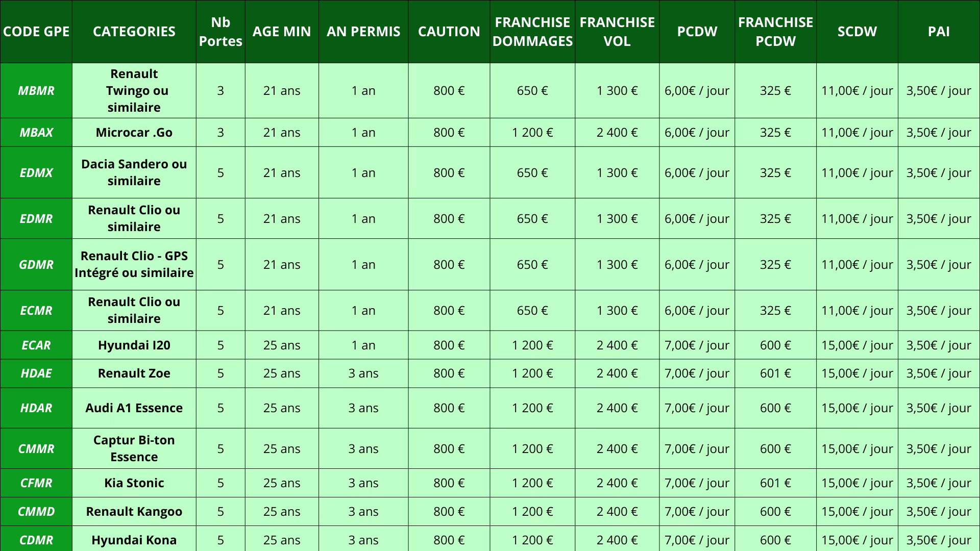Click the MBMR group code cell

(x=36, y=91)
